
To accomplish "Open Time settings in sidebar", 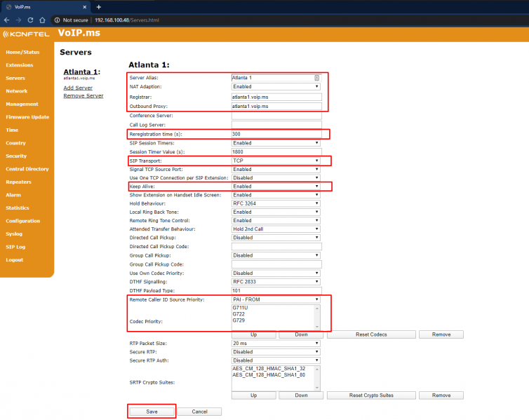I will [x=12, y=130].
